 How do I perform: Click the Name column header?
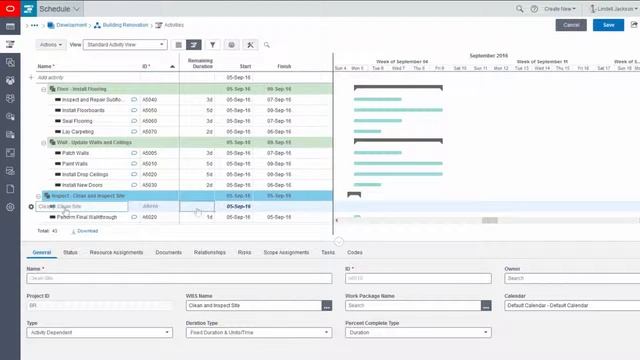[46, 66]
